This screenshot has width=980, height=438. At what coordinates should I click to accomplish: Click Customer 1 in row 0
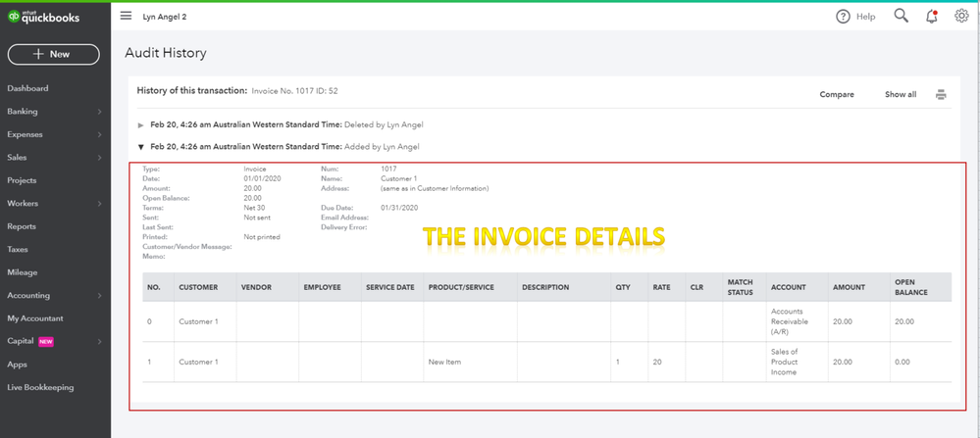click(198, 322)
